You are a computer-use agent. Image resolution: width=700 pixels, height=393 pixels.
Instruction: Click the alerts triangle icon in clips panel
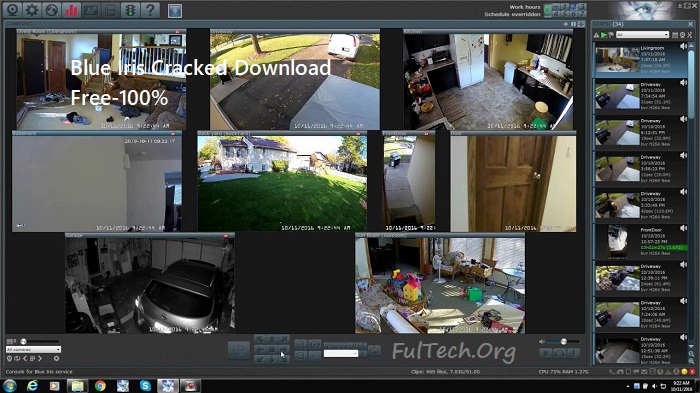click(596, 35)
